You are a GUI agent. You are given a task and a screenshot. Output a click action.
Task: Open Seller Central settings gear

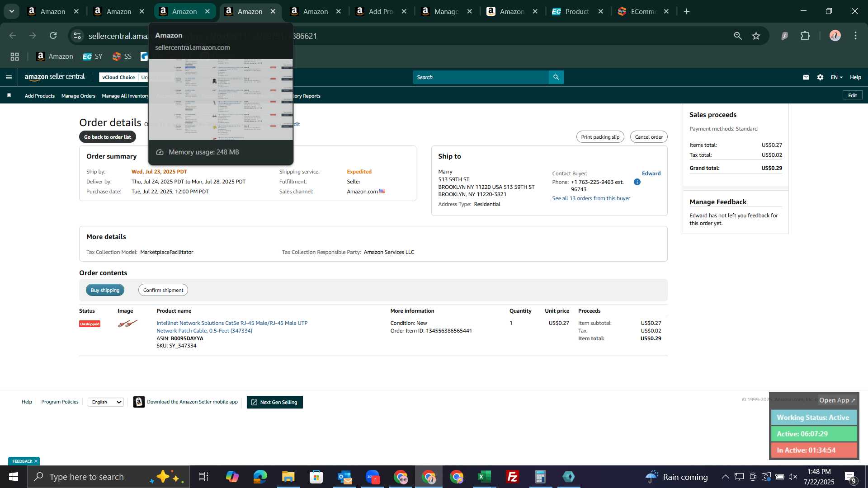[820, 77]
